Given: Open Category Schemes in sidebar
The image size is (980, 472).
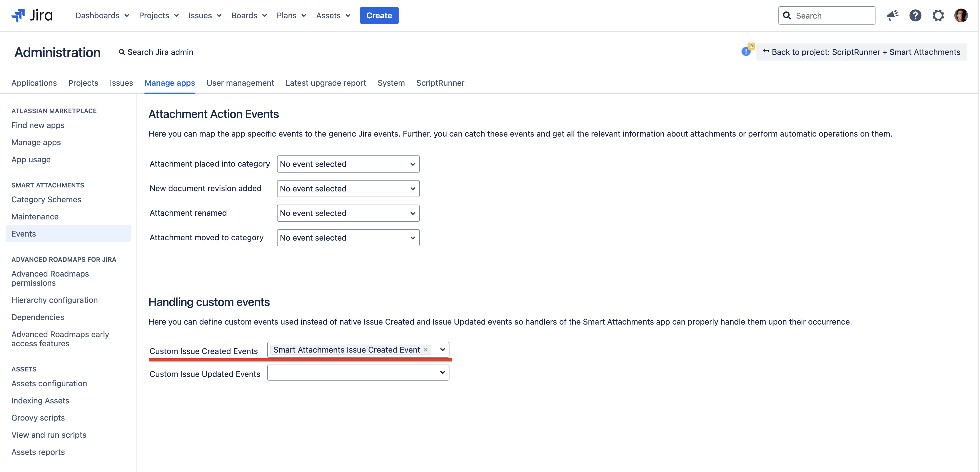Looking at the screenshot, I should 46,199.
